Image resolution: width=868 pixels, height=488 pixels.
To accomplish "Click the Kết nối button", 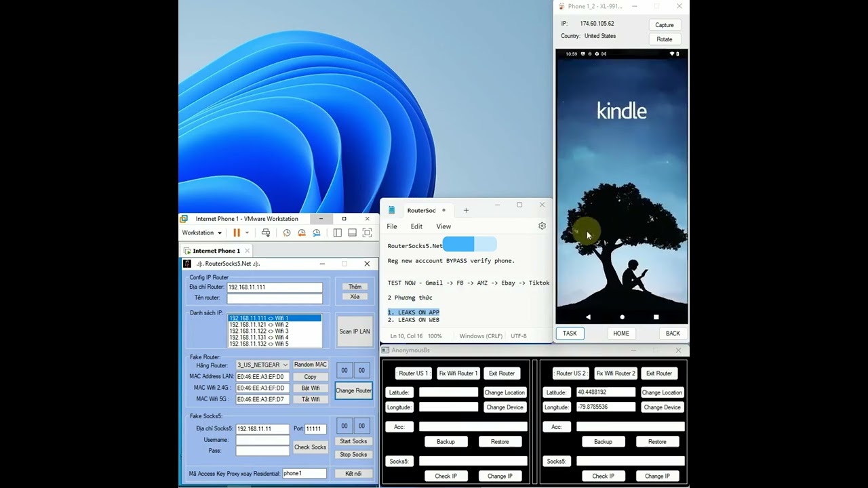I will (353, 474).
